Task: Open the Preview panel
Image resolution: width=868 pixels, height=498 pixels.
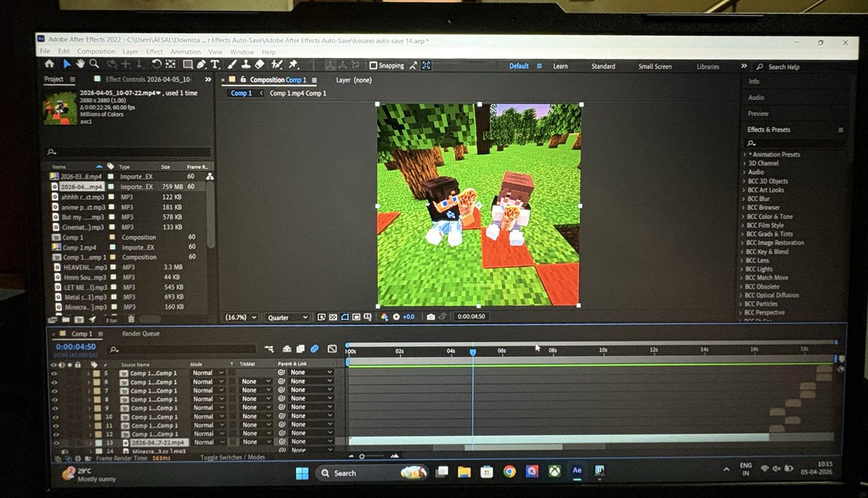Action: click(758, 114)
